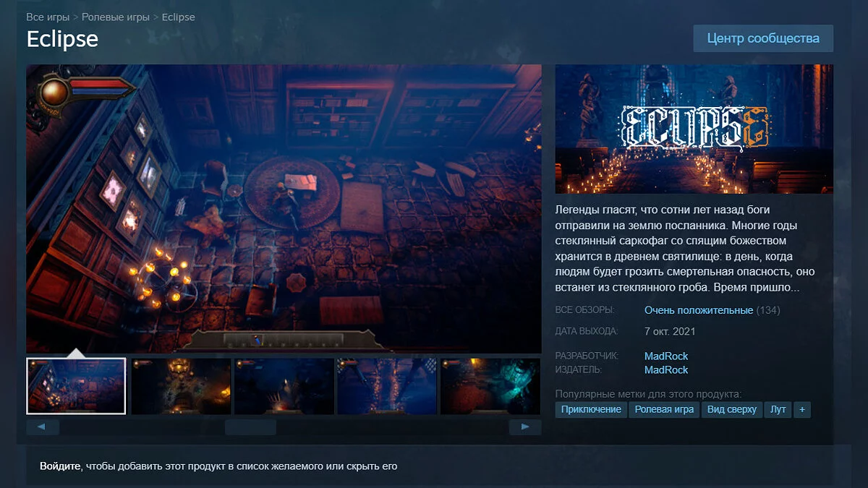Click the 'ИЗДАТЕЛЬ:' label
Image resolution: width=868 pixels, height=488 pixels.
point(579,369)
